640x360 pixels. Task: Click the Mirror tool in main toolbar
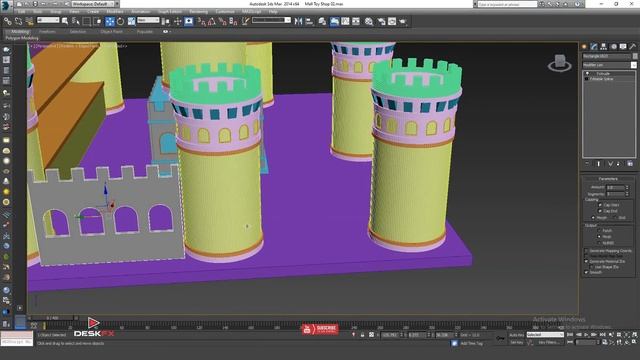298,21
